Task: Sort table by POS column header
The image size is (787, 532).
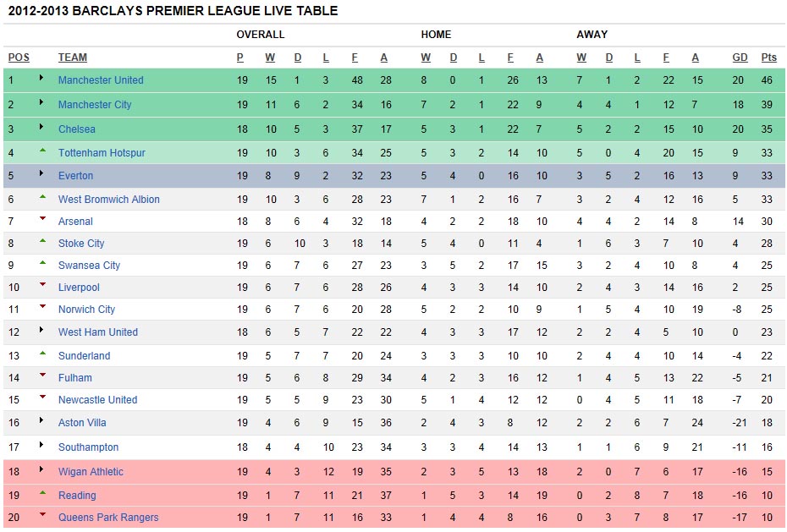Action: (19, 58)
